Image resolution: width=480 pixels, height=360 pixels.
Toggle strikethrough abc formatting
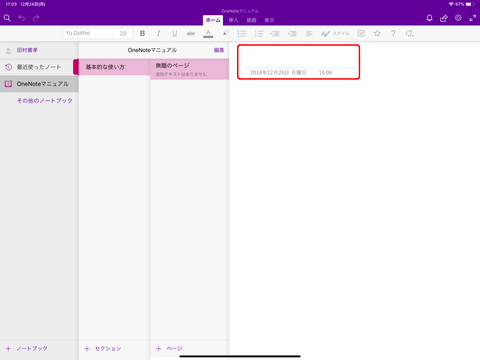pos(191,33)
